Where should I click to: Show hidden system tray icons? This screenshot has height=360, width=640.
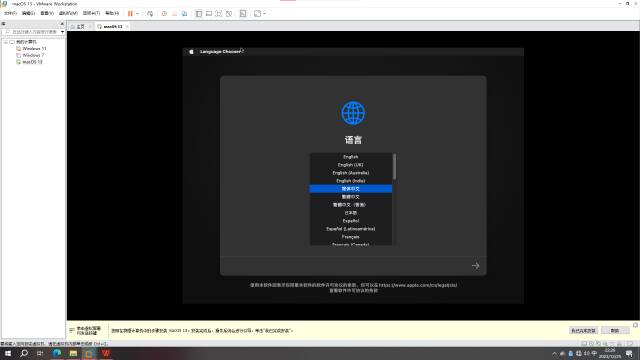click(x=554, y=353)
